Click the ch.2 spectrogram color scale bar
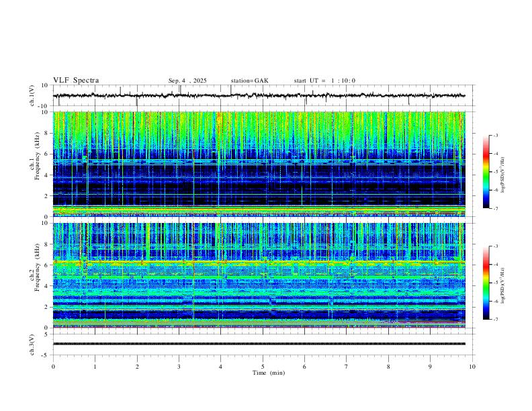This screenshot has height=411, width=532. pos(486,283)
